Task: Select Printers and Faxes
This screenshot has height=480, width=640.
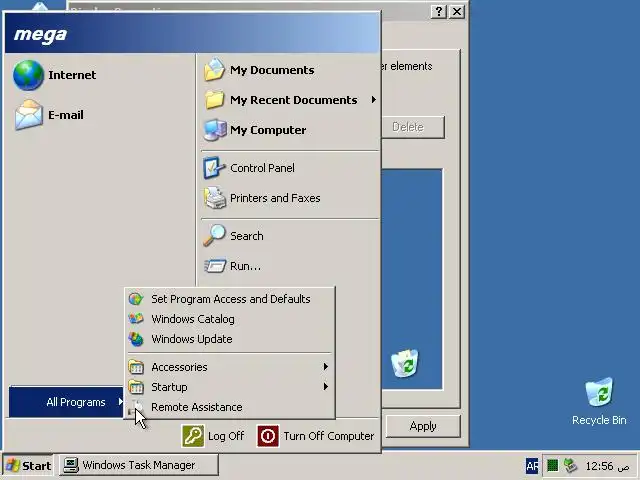Action: coord(290,198)
